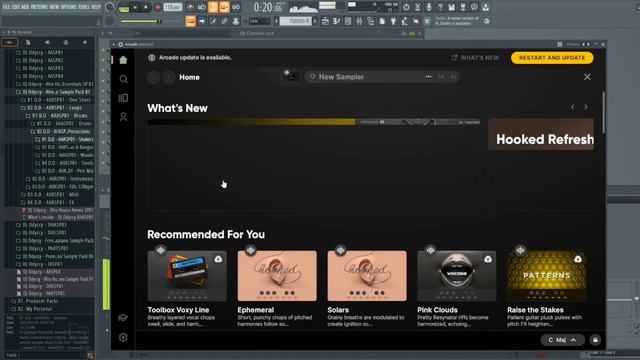Open the VIEW menu
The image size is (640, 360).
pyautogui.click(x=54, y=7)
